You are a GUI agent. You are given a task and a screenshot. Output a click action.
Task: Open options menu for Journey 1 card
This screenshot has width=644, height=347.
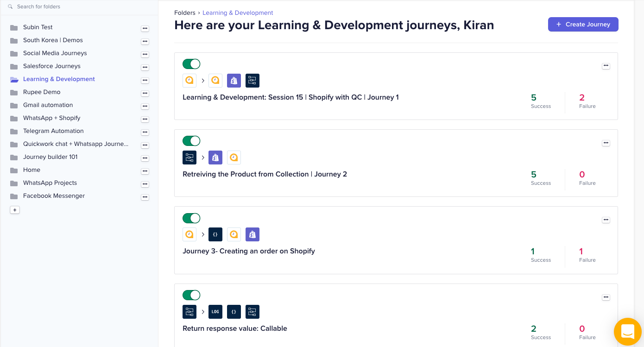tap(606, 66)
